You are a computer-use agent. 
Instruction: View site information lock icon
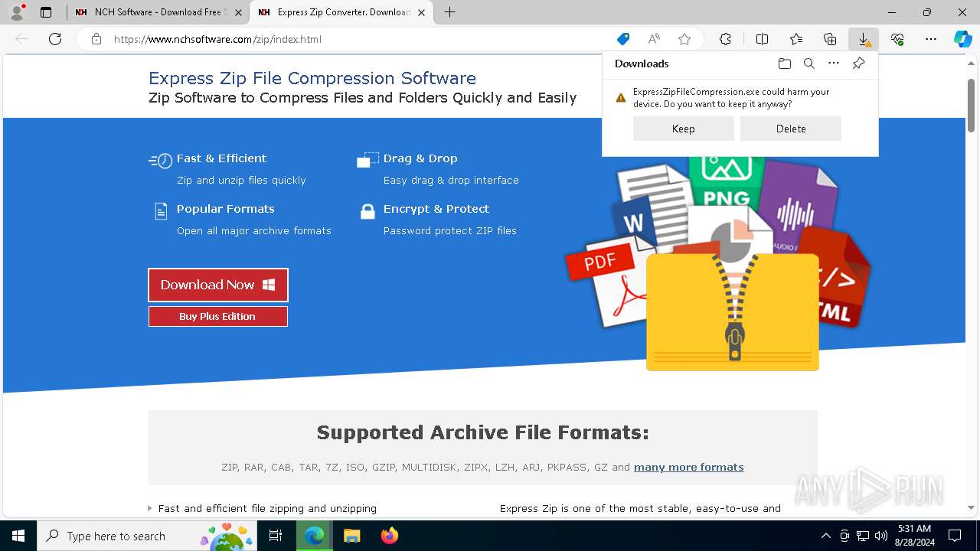96,39
